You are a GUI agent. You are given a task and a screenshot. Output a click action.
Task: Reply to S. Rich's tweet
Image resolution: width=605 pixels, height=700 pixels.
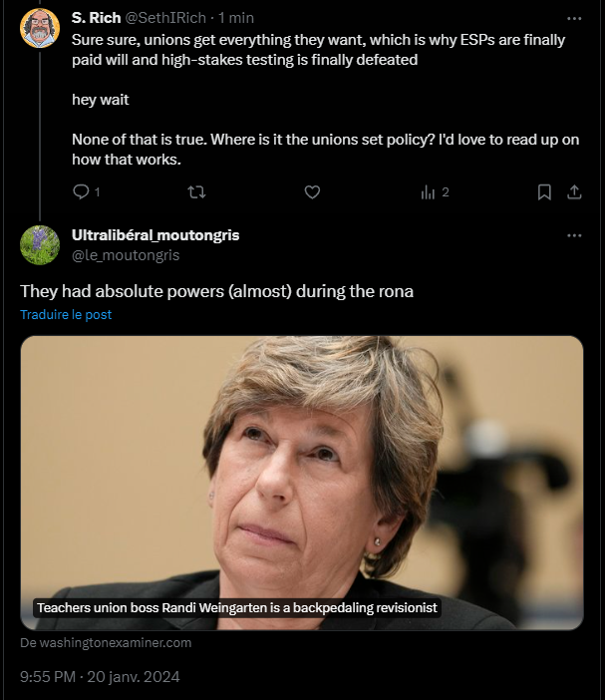(x=81, y=192)
